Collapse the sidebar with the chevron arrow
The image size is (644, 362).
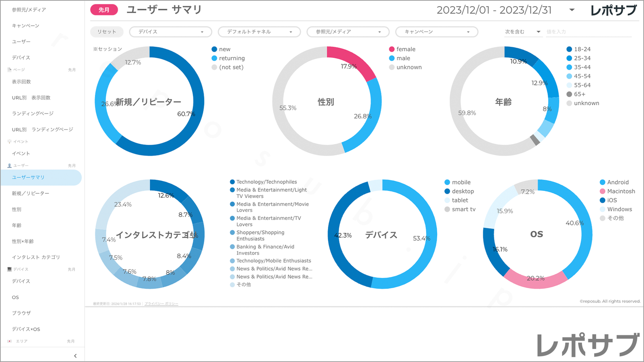pyautogui.click(x=75, y=355)
